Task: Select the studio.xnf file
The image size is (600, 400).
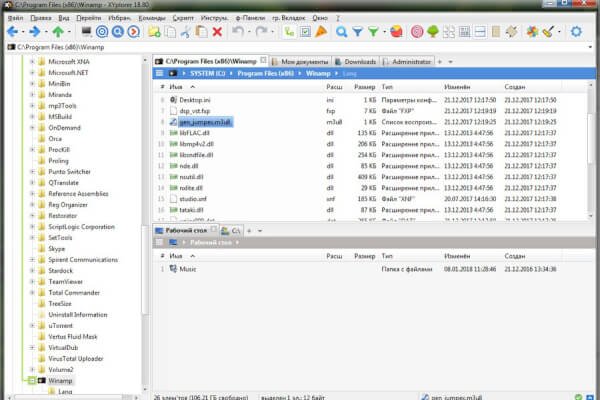Action: point(193,199)
